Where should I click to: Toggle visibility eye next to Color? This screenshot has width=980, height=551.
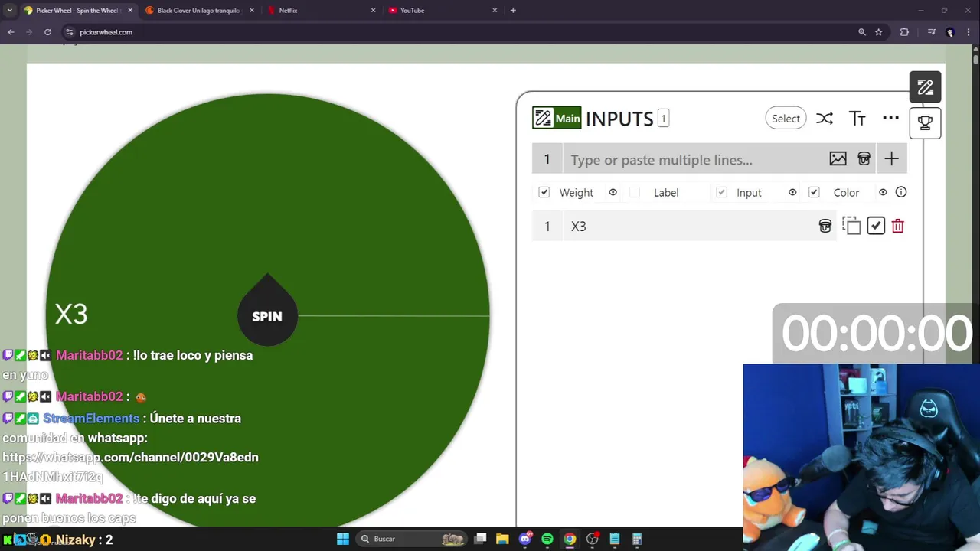(x=883, y=192)
